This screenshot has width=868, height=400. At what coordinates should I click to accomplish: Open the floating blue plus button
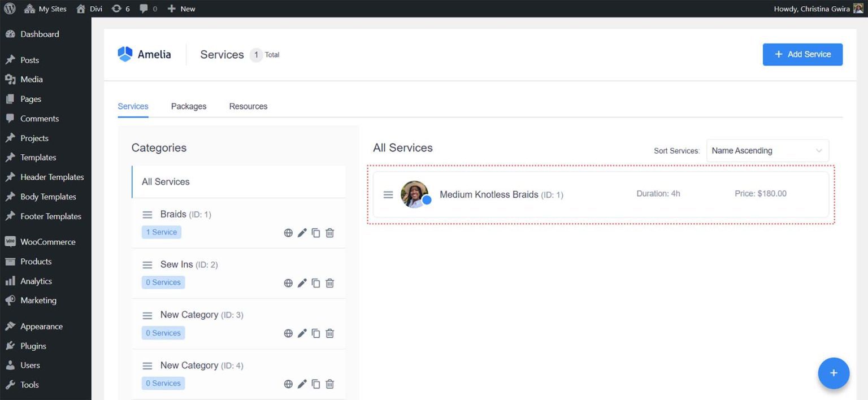click(834, 373)
